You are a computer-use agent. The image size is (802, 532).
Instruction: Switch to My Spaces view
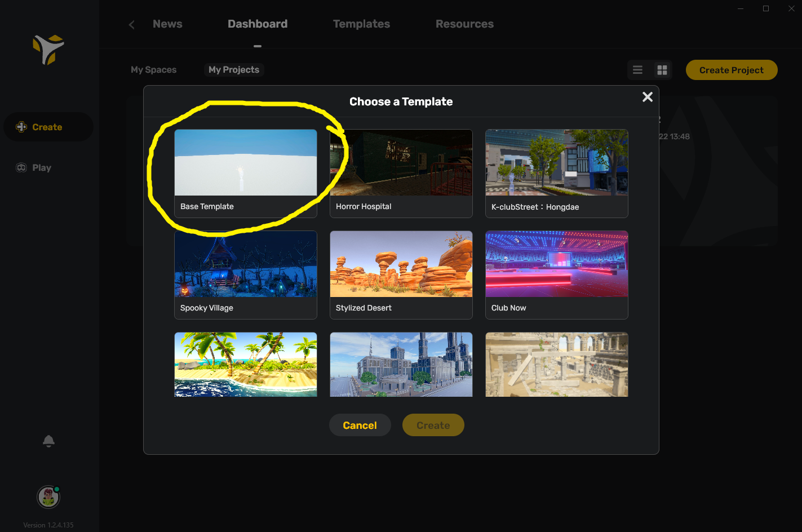pos(153,70)
